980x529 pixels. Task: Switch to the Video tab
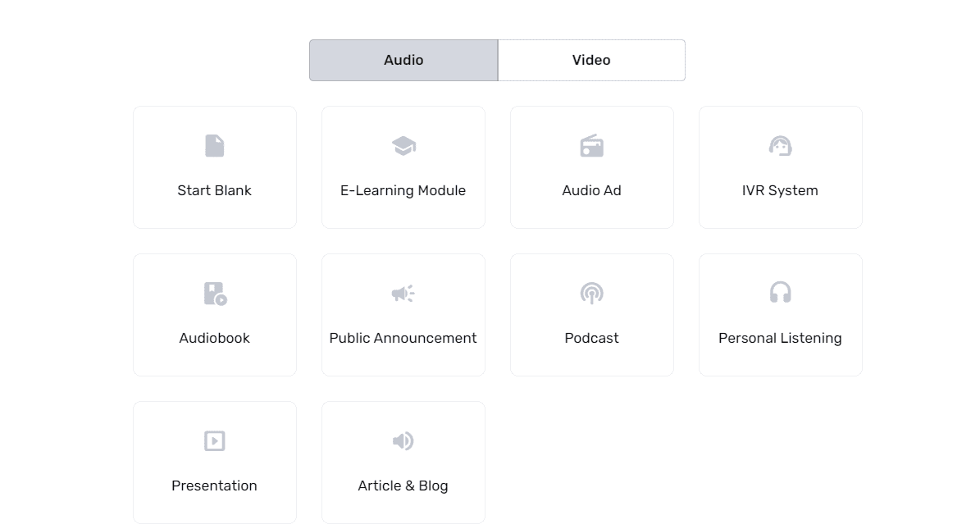point(591,60)
